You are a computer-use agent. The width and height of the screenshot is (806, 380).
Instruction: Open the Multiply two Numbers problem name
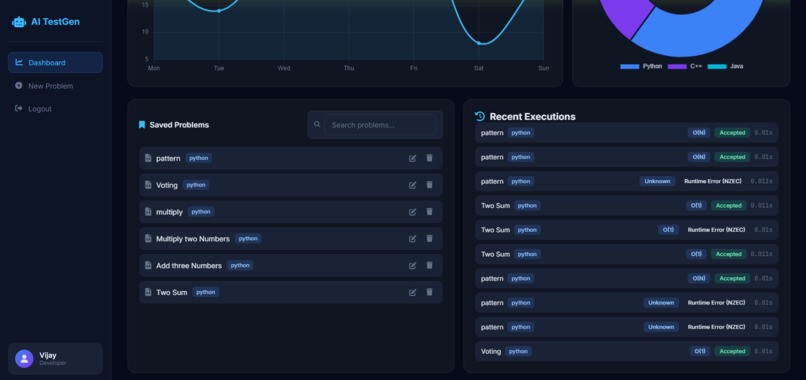pyautogui.click(x=193, y=239)
